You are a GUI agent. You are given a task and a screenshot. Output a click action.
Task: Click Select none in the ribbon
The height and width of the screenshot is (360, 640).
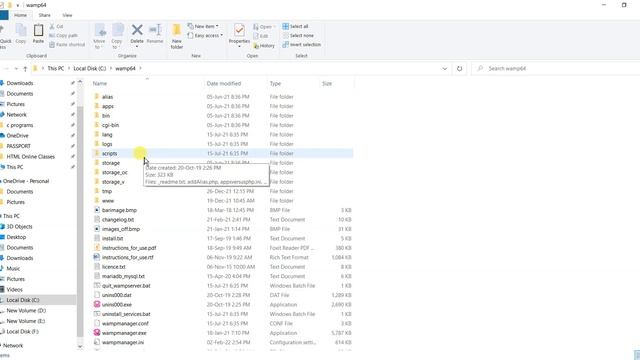298,36
